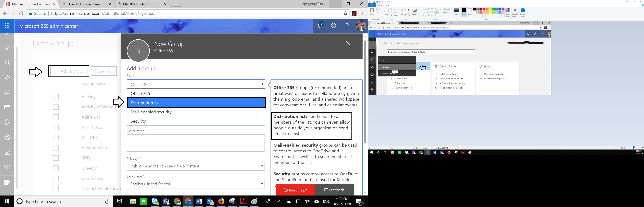Select the Color 2 swatch in Paint
This screenshot has height=207, width=644.
click(x=470, y=13)
